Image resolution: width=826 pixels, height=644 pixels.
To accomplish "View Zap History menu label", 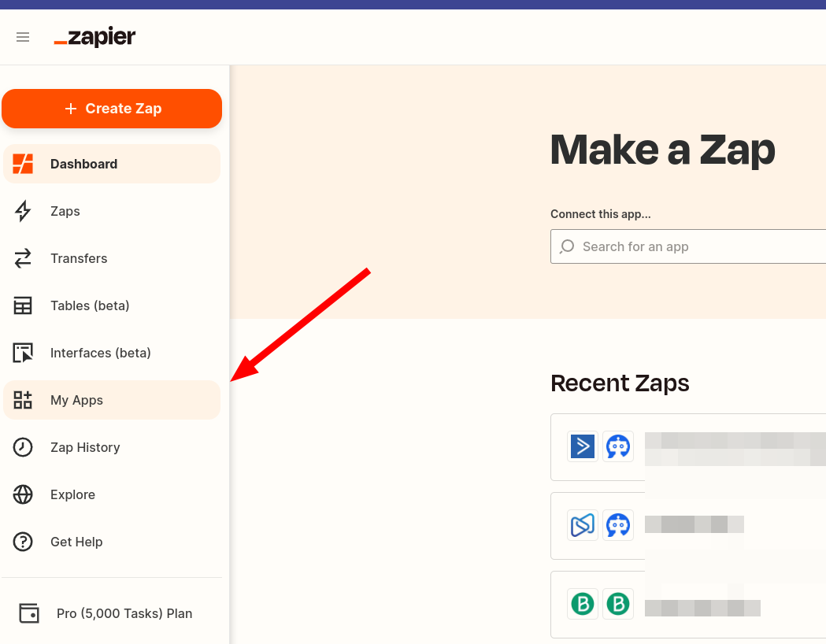I will pos(85,447).
